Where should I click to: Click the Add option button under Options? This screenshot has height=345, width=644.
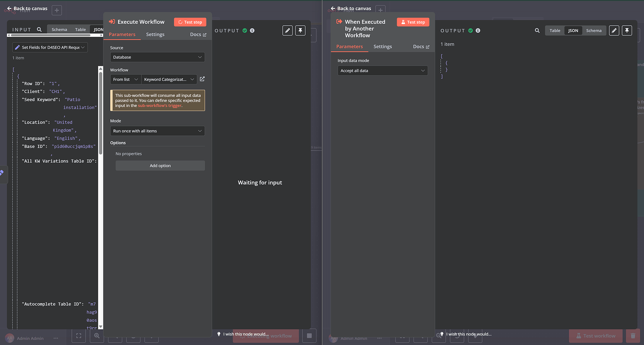coord(160,165)
